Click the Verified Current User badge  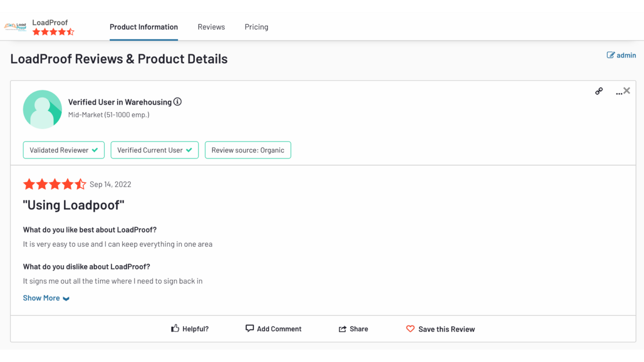(155, 150)
